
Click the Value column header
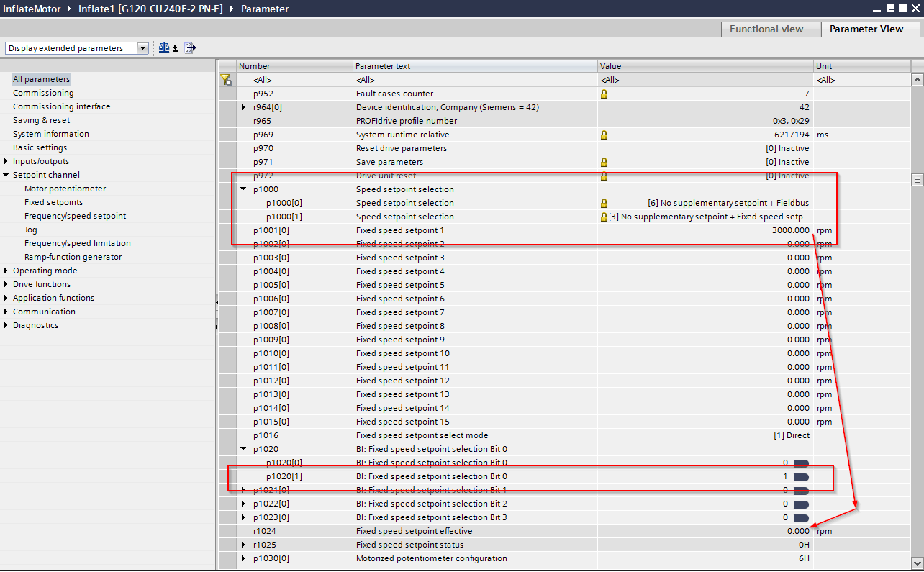[x=705, y=66]
